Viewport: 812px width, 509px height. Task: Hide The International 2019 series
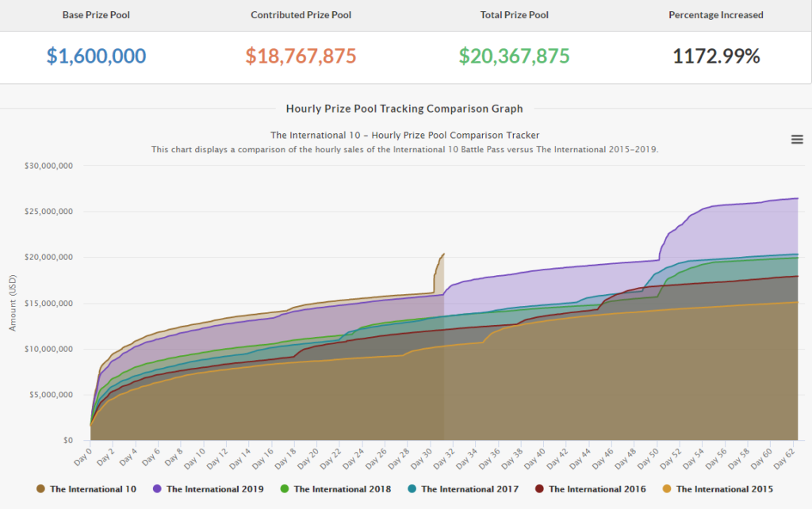pyautogui.click(x=215, y=489)
